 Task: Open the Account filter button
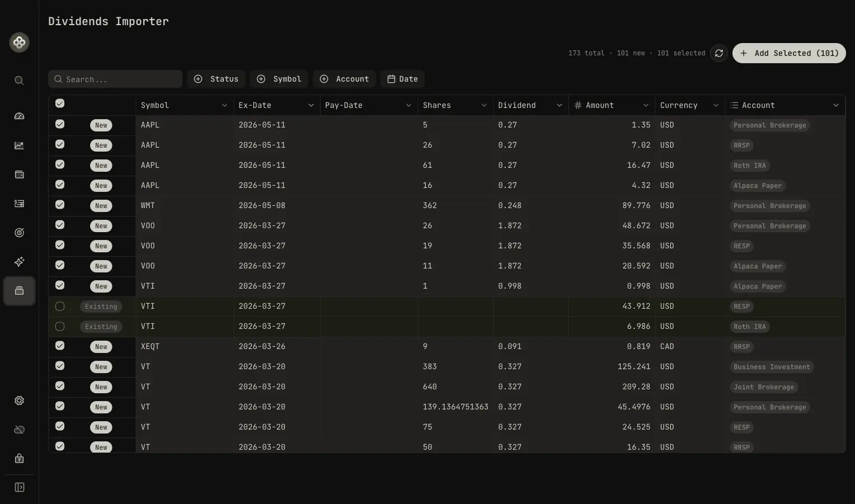[x=344, y=79]
